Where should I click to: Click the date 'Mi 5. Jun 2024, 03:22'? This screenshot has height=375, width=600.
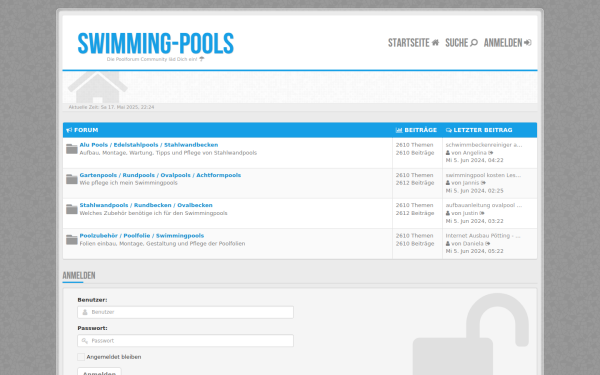[474, 221]
